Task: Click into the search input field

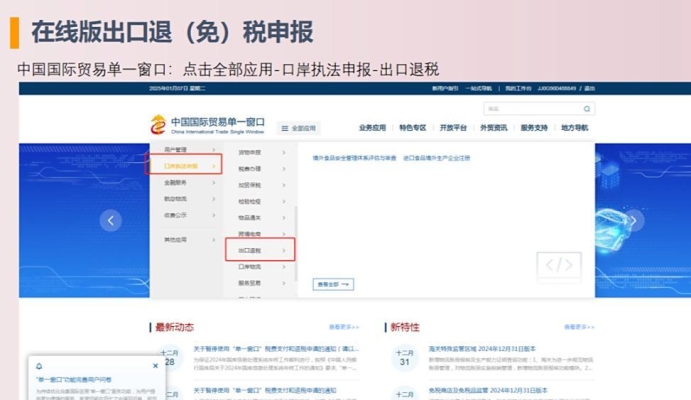Action: tap(530, 108)
